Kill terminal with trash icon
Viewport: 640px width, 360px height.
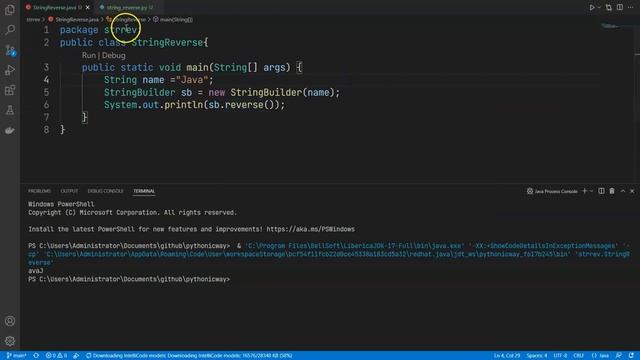612,191
